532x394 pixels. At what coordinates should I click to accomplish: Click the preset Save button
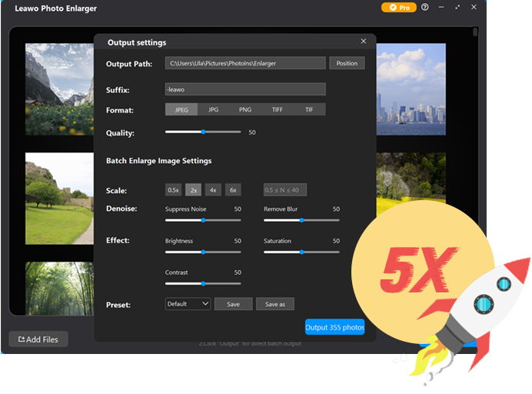[234, 304]
